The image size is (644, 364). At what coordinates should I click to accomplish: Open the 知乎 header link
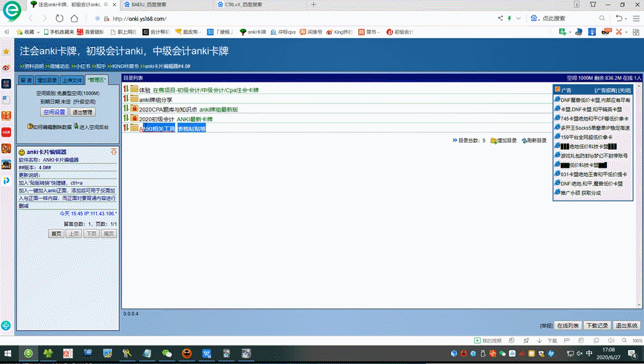click(101, 66)
